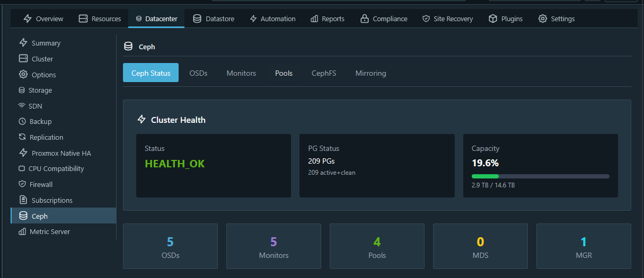Viewport: 644px width, 278px height.
Task: Click the Overview lightning icon
Action: click(28, 19)
